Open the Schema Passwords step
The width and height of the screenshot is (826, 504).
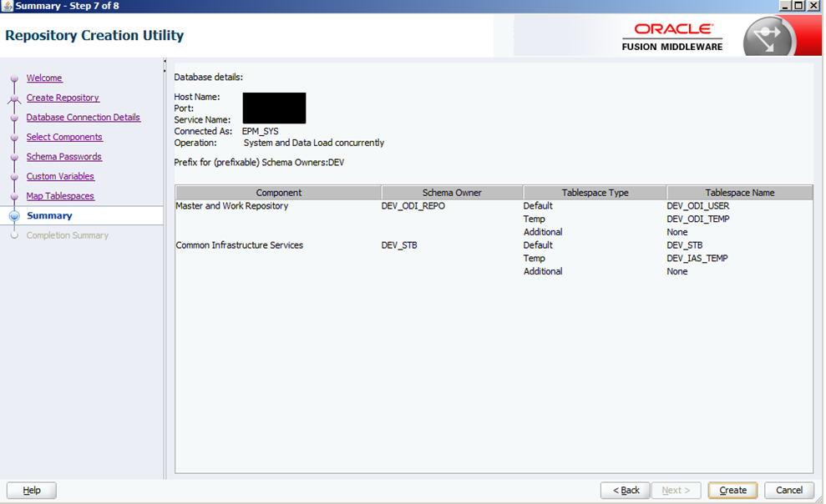63,157
